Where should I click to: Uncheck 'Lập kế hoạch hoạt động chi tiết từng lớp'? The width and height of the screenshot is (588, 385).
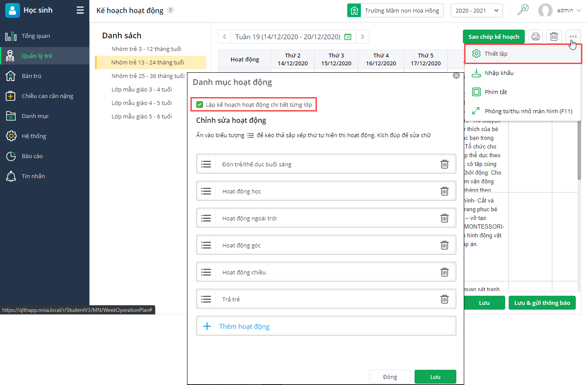(200, 105)
